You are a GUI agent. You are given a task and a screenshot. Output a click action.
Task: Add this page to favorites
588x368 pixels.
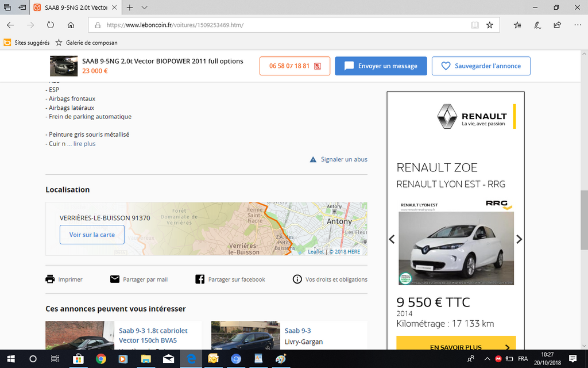(490, 25)
